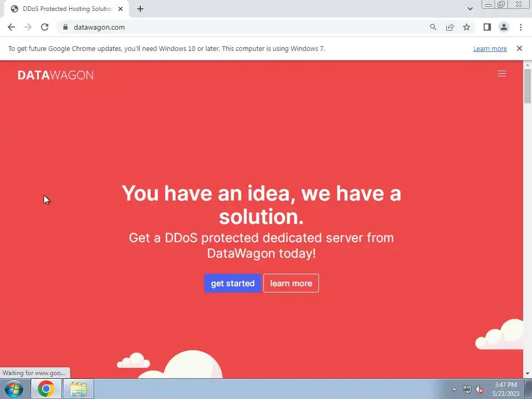Minimize the Chrome window
Screen dimensions: 532x399
tap(488, 5)
